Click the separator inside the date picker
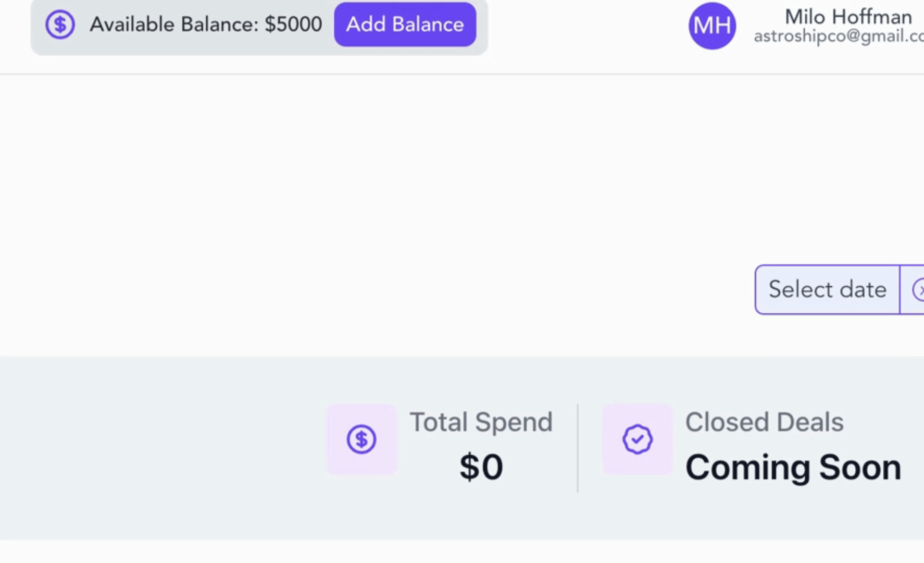 click(900, 290)
